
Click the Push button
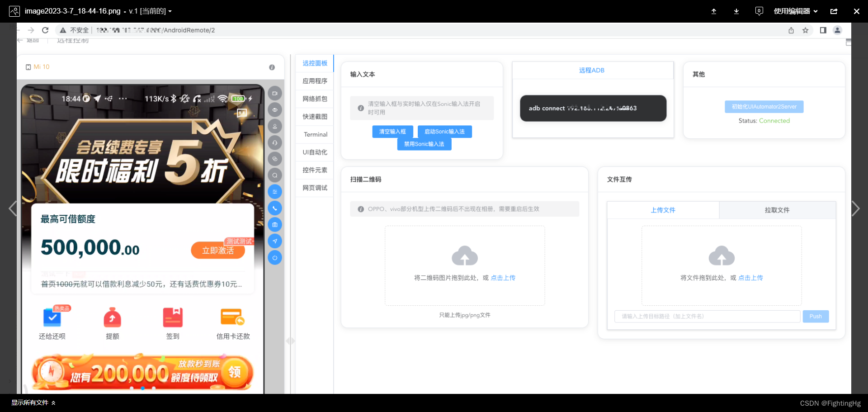coord(816,317)
